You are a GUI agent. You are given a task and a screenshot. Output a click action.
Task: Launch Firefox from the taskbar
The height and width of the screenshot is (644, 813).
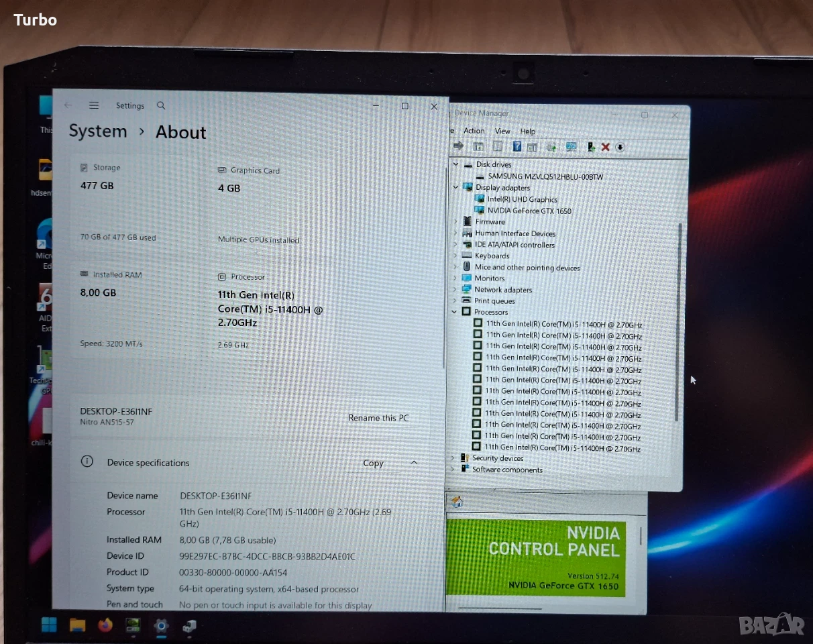[x=105, y=626]
